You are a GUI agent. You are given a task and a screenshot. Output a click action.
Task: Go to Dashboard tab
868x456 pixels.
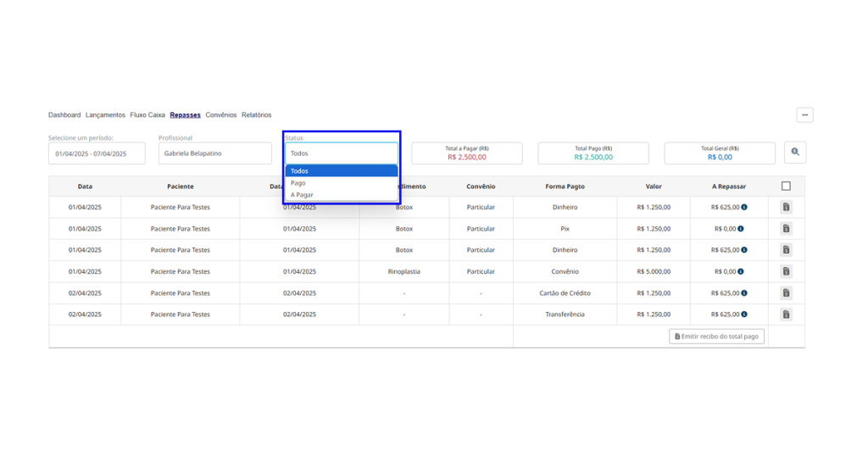coord(64,115)
